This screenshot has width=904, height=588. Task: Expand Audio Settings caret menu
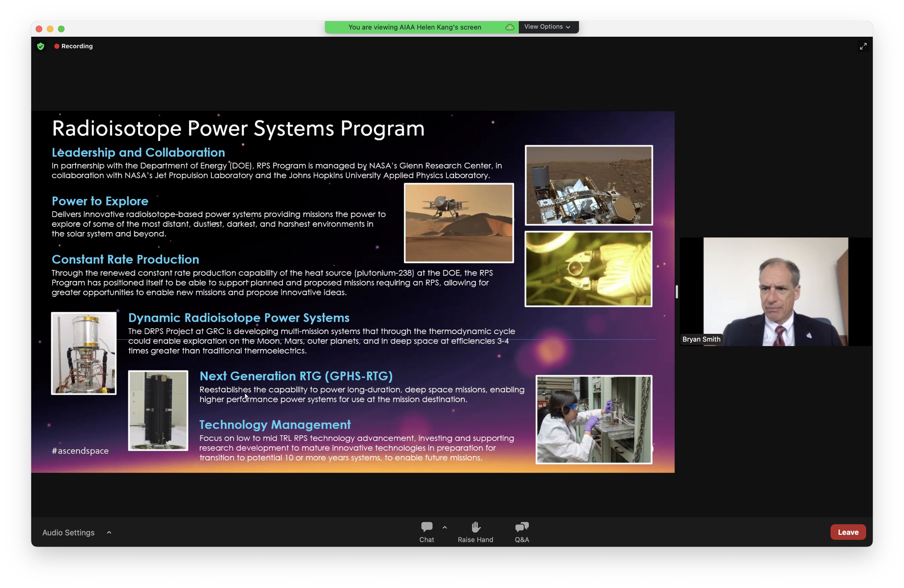point(109,533)
